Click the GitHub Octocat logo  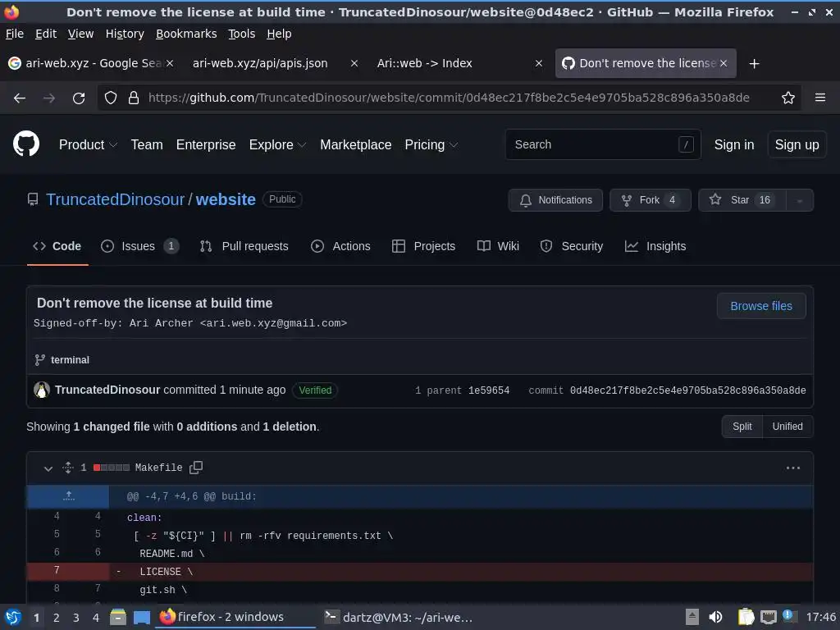pyautogui.click(x=25, y=144)
